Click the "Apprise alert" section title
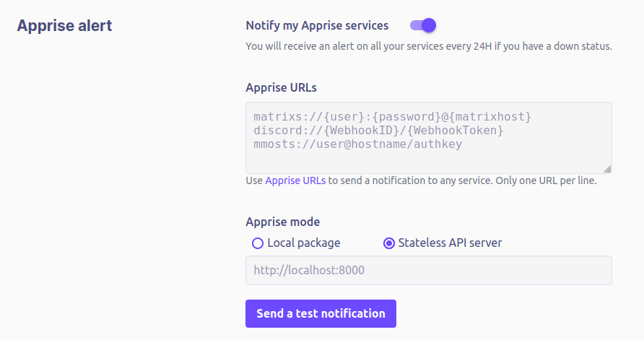 pyautogui.click(x=64, y=25)
